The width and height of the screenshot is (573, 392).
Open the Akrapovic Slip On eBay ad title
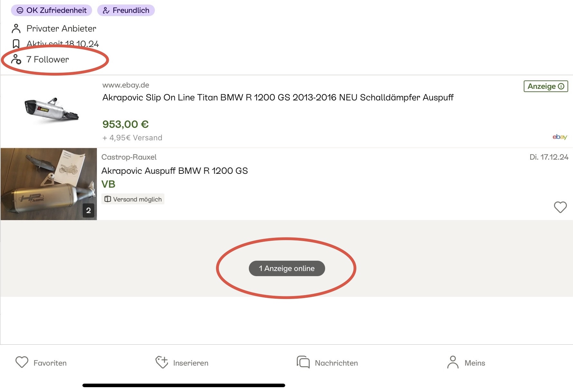click(277, 98)
